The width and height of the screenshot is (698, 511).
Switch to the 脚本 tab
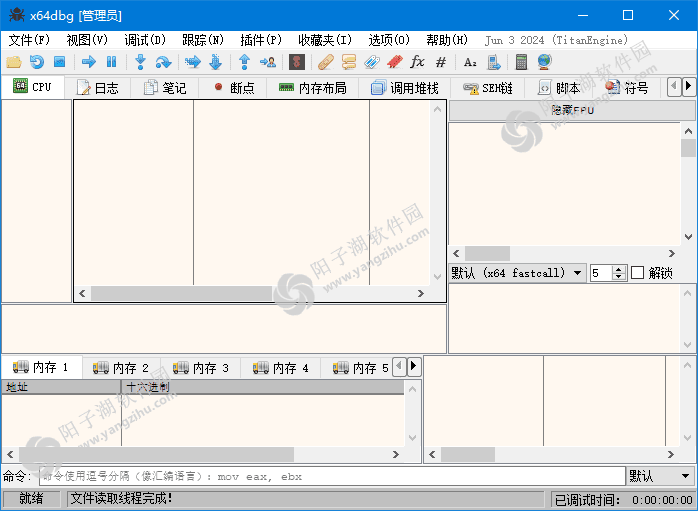[x=560, y=88]
